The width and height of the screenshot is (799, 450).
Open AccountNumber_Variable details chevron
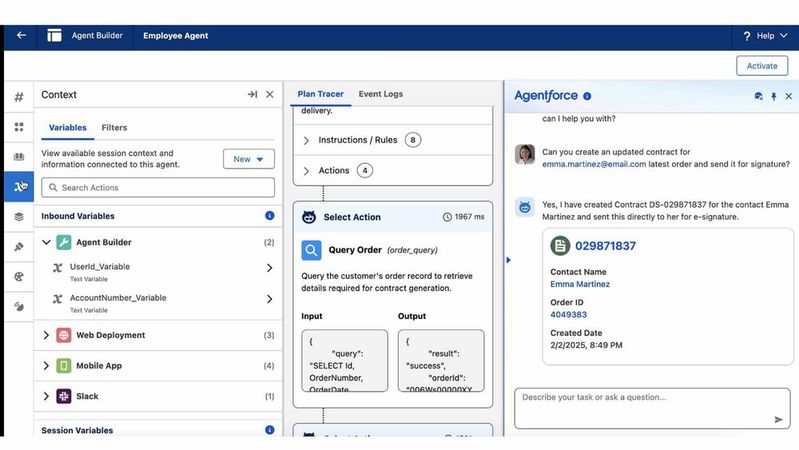[270, 299]
